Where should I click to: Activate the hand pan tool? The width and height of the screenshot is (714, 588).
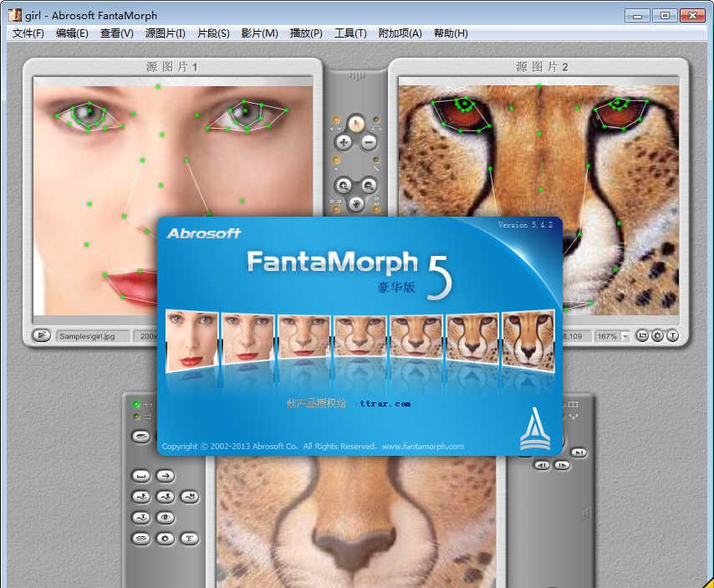click(356, 203)
